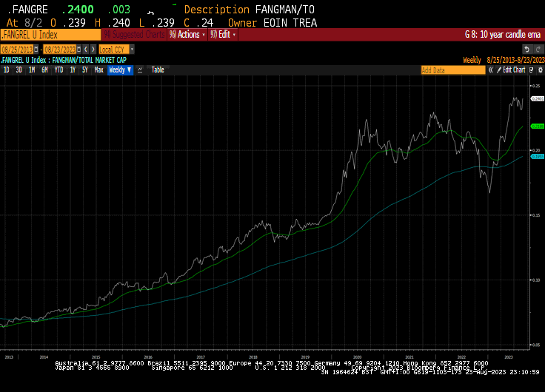This screenshot has width=545, height=392.
Task: Click the 0.20 label on price axis
Action: [x=536, y=150]
